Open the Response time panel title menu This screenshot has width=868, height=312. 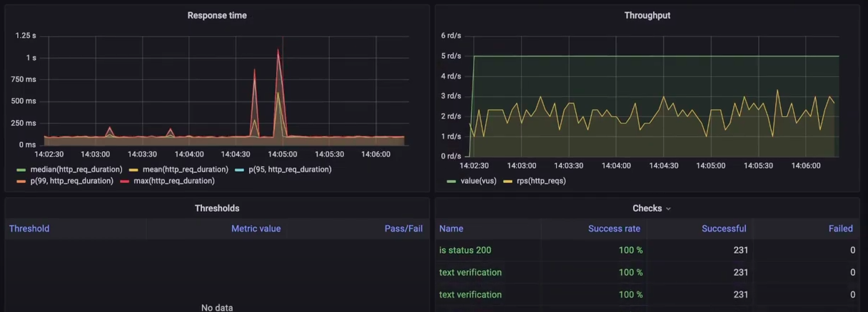(217, 15)
